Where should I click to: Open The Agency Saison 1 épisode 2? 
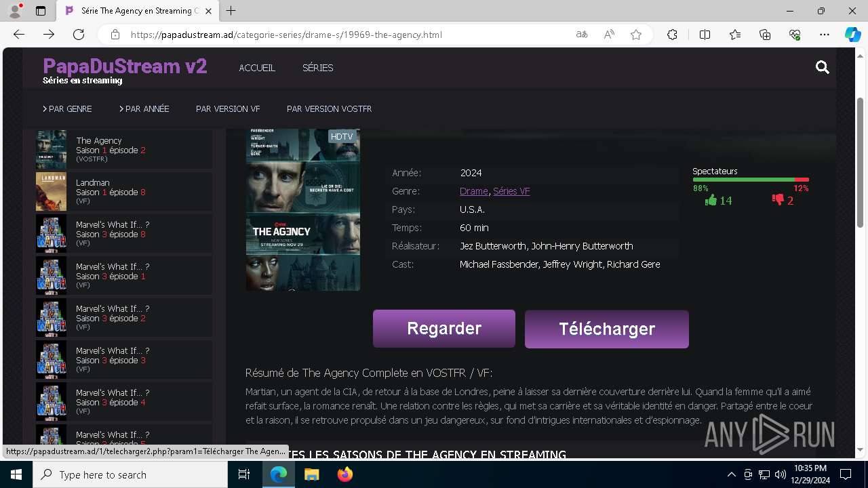[124, 150]
